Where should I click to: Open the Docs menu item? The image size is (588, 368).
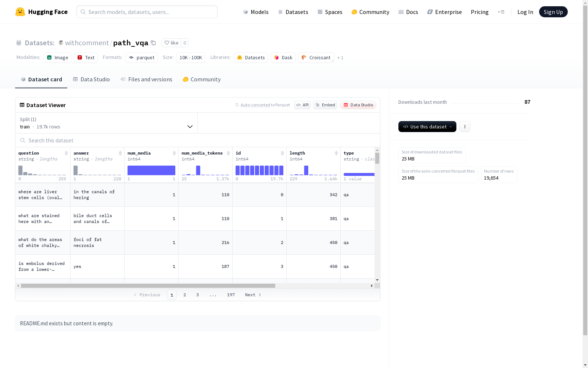click(408, 12)
